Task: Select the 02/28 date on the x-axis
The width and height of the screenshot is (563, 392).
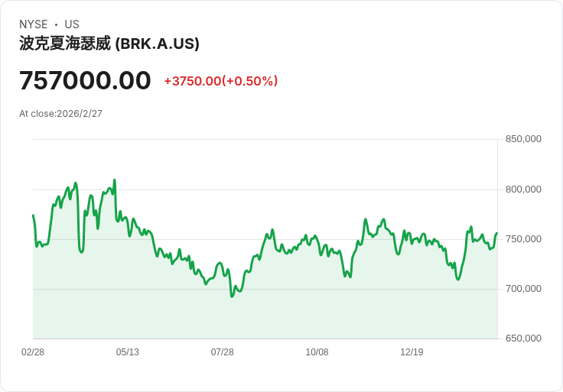Action: 33,352
